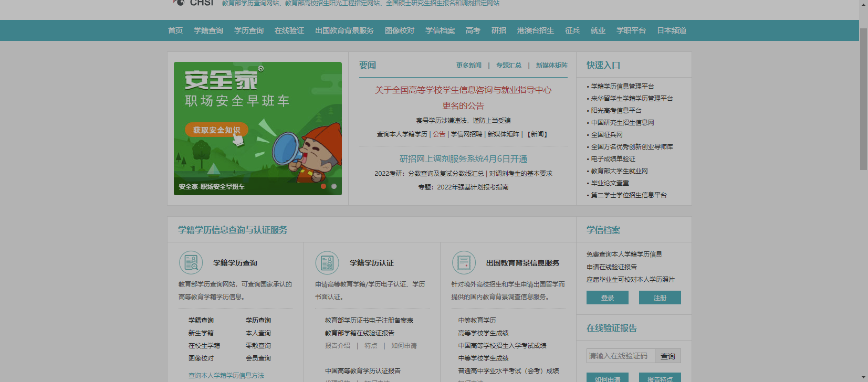Open 全国万名优秀创新创业导师库 quick link
Image resolution: width=868 pixels, height=382 pixels.
[x=632, y=147]
